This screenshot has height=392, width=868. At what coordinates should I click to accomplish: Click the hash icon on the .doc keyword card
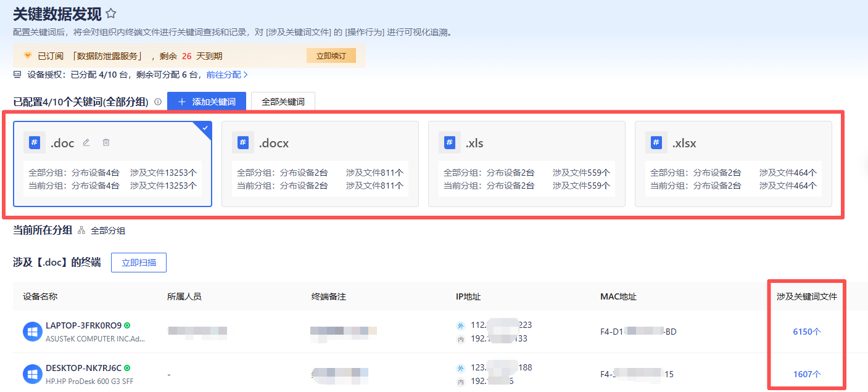pyautogui.click(x=35, y=142)
